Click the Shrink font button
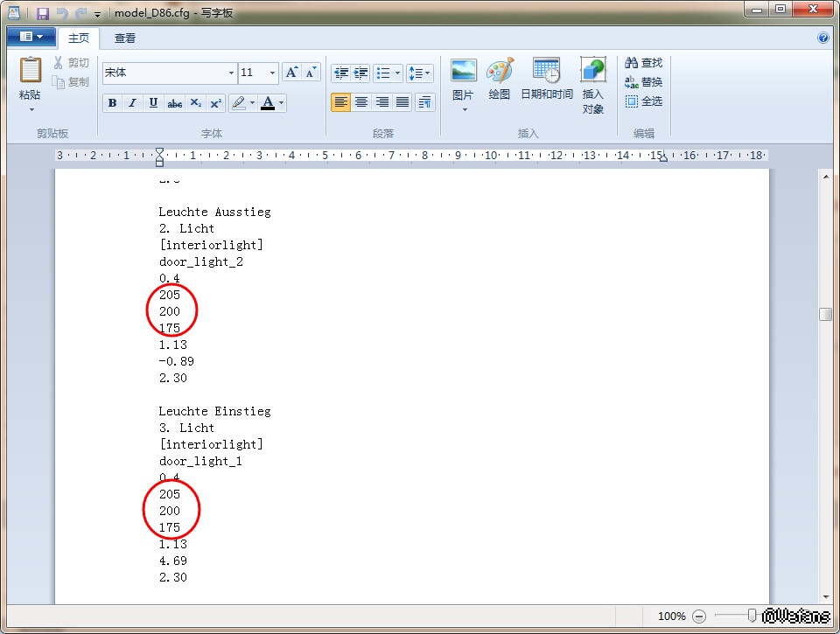Viewport: 840px width, 634px height. pyautogui.click(x=311, y=73)
